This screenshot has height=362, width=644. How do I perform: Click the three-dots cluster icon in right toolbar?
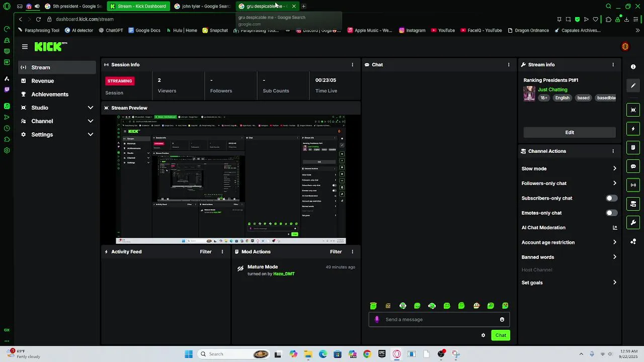(x=633, y=242)
